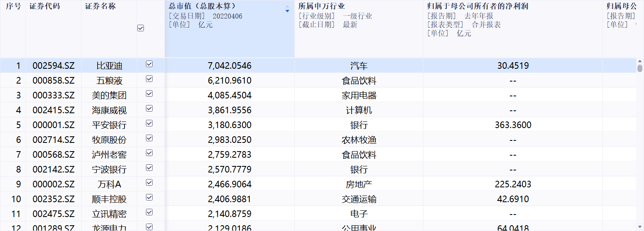The width and height of the screenshot is (644, 231).
Task: Select the 海康威视 name cell
Action: (x=109, y=110)
